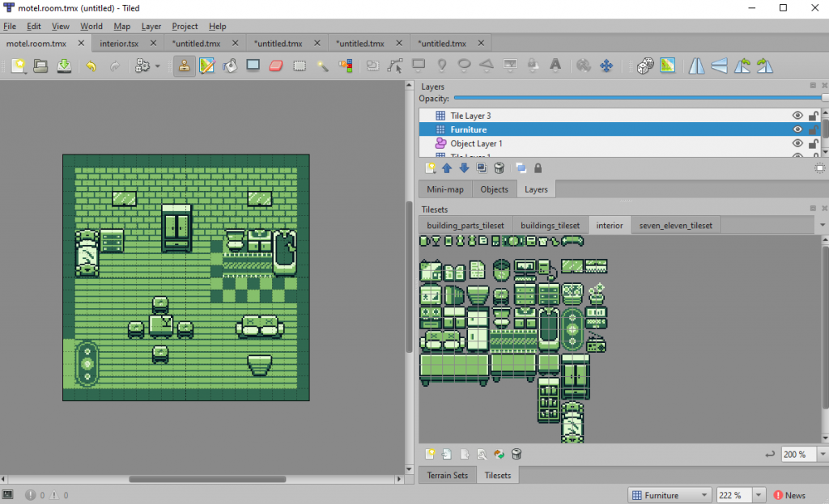
Task: Open the Terrain Sets panel tab
Action: (447, 476)
